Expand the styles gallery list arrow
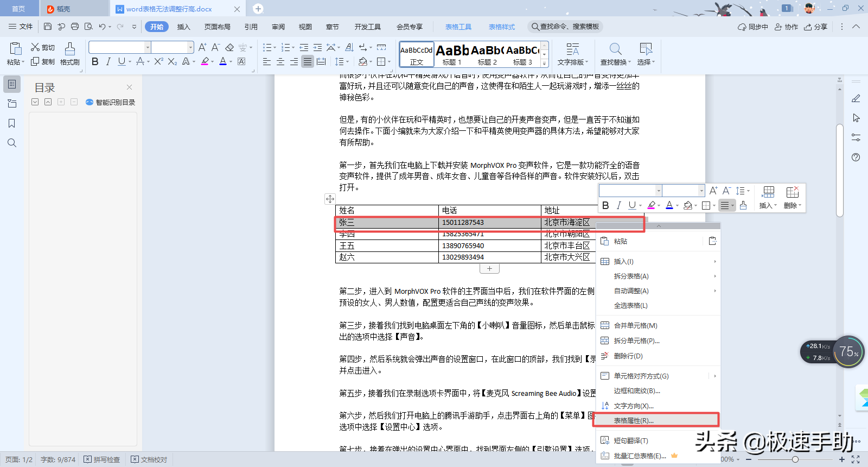This screenshot has height=467, width=868. tap(545, 64)
